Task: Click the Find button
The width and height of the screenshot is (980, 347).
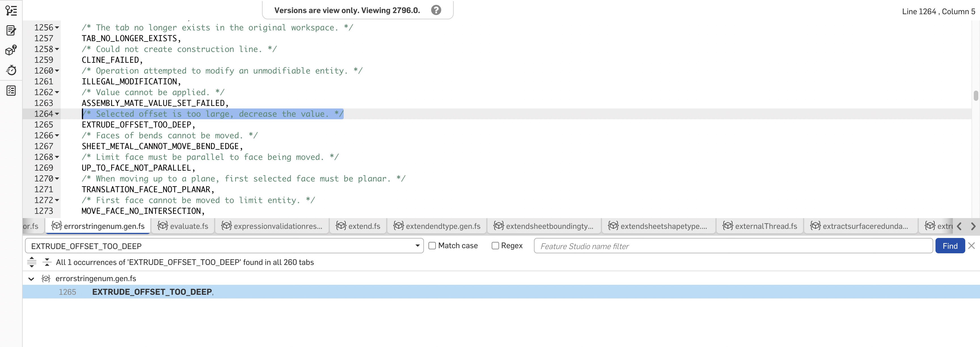Action: pyautogui.click(x=950, y=246)
